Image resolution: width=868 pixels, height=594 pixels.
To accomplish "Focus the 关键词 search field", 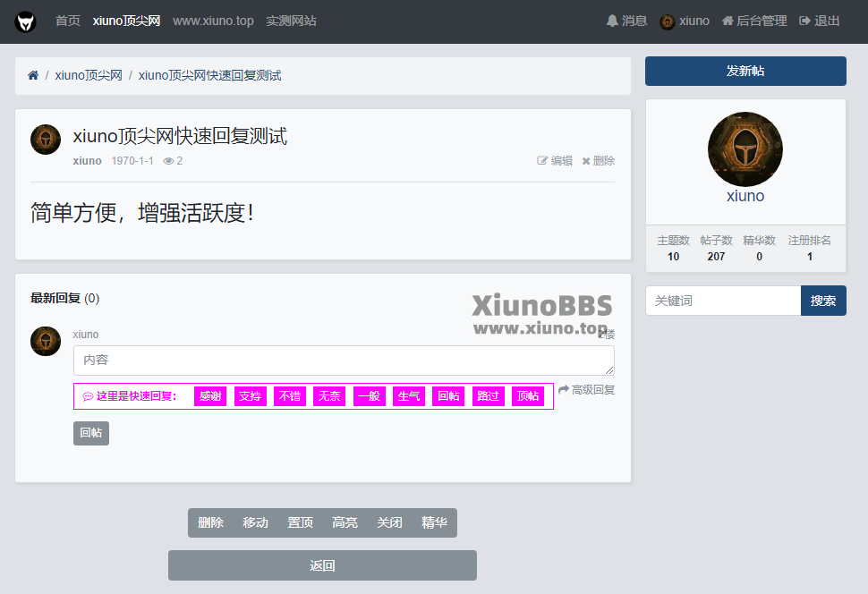I will 724,301.
